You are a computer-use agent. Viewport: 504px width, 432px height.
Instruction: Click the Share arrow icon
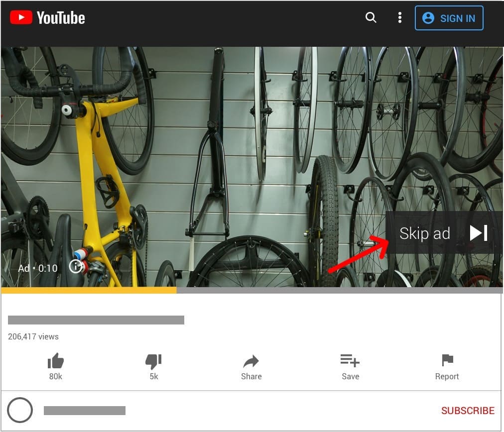[x=251, y=361]
